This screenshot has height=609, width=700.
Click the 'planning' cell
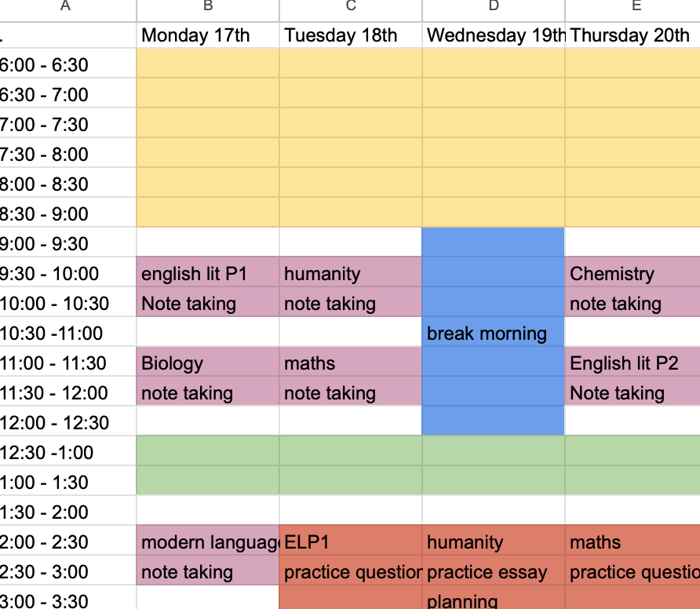(494, 601)
